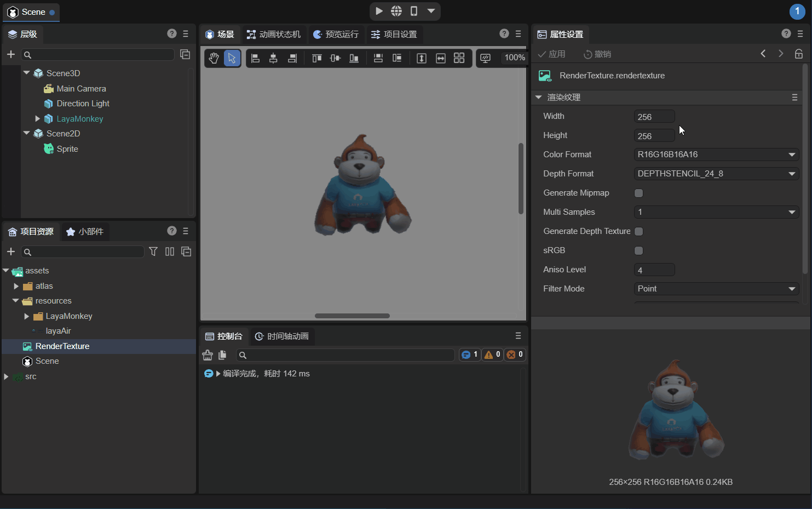Clear the console with the trash icon
Image resolution: width=812 pixels, height=509 pixels.
pyautogui.click(x=208, y=355)
